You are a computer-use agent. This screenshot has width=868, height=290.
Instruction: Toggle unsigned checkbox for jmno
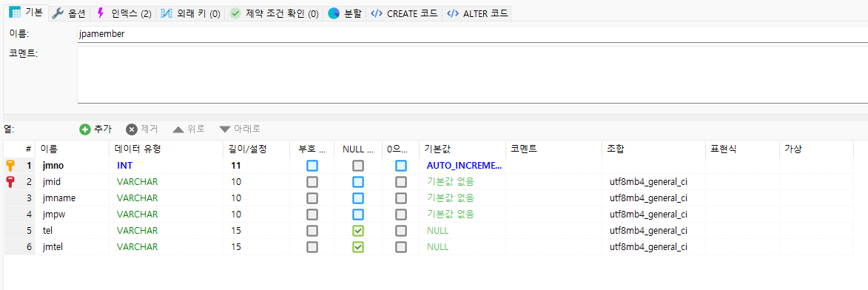pos(312,166)
